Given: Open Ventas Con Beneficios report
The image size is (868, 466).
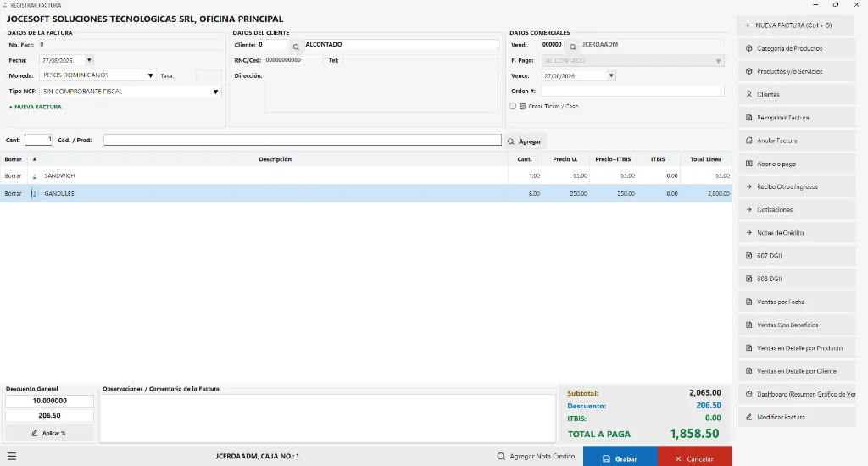Looking at the screenshot, I should tap(797, 325).
